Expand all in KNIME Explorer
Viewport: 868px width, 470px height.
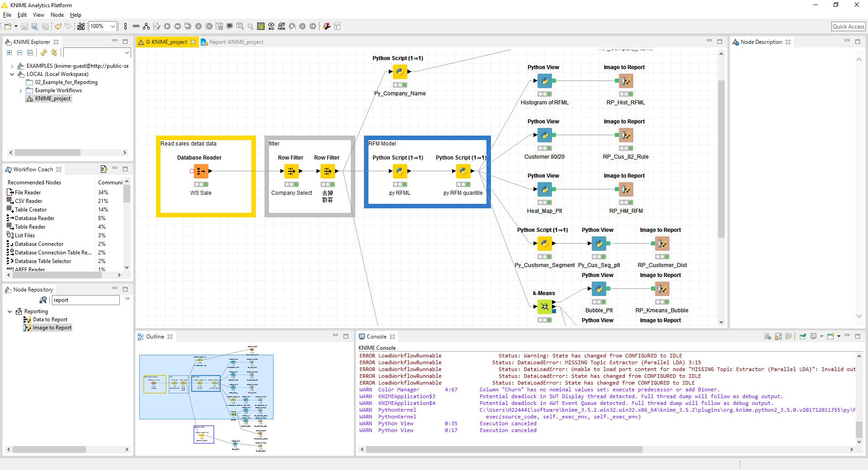9,53
